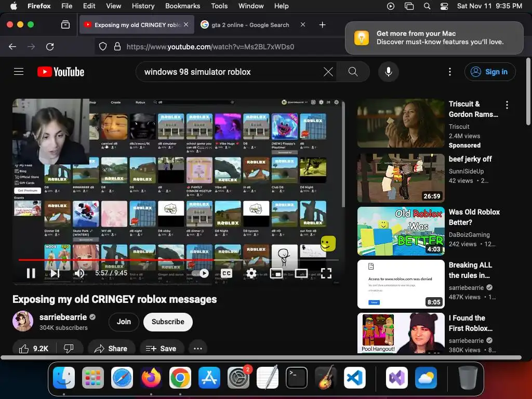Open the Tools menu

219,6
